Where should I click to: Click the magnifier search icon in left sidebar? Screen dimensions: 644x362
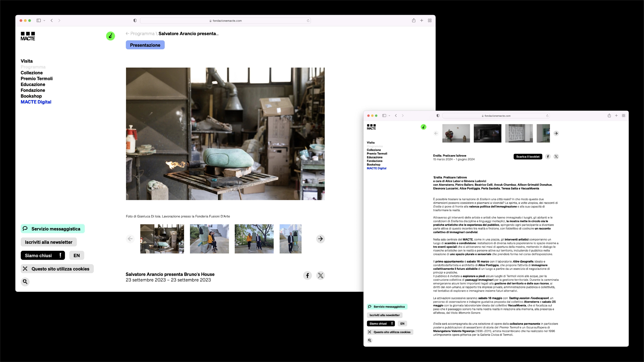pyautogui.click(x=25, y=282)
